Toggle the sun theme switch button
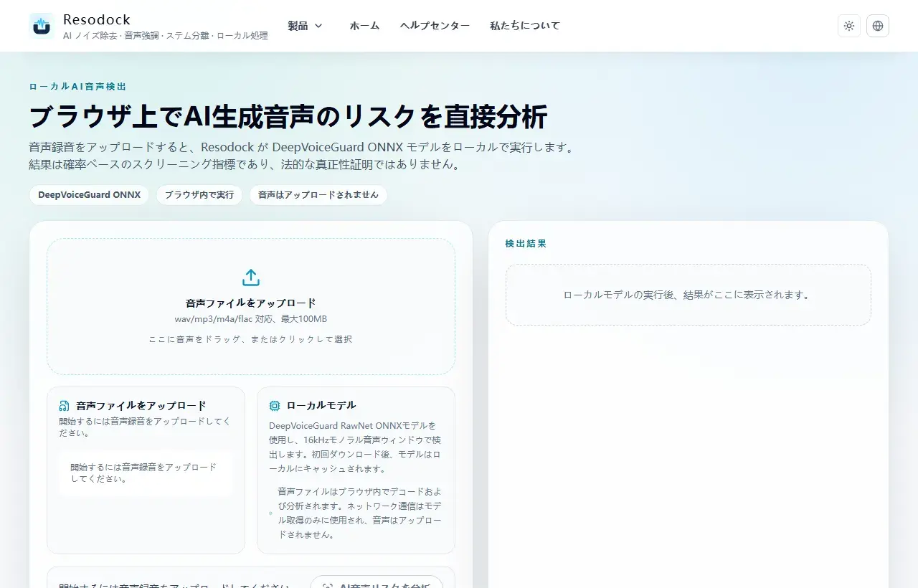Image resolution: width=918 pixels, height=588 pixels. click(849, 26)
